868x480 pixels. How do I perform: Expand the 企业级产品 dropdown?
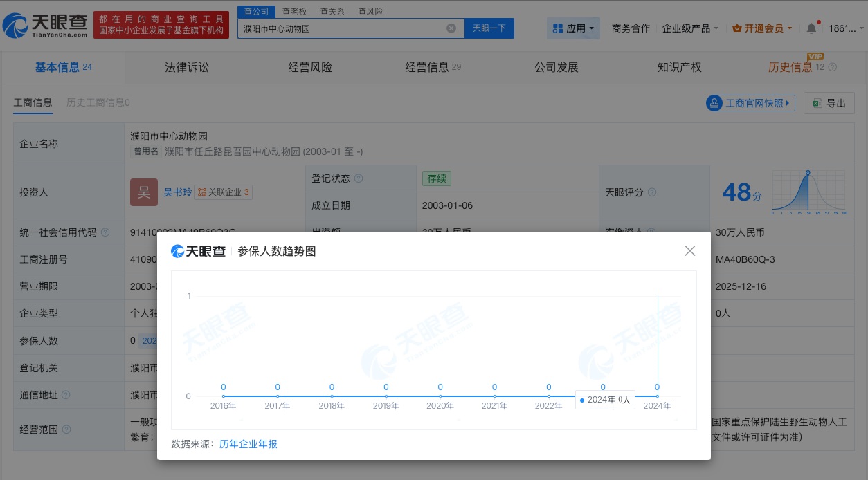pyautogui.click(x=689, y=28)
